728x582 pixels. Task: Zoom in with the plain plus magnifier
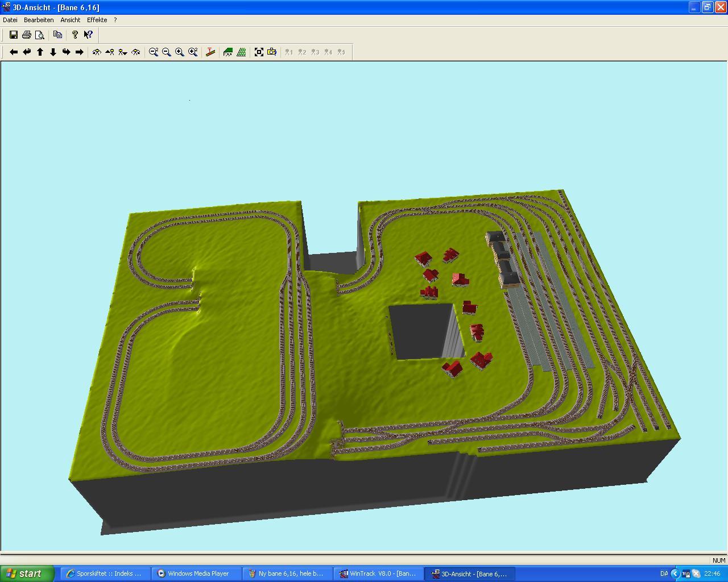pyautogui.click(x=180, y=52)
